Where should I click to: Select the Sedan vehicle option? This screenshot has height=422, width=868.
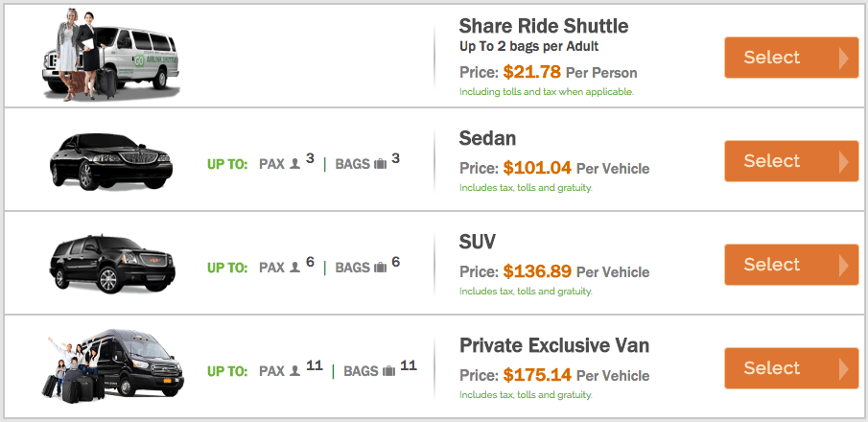791,161
